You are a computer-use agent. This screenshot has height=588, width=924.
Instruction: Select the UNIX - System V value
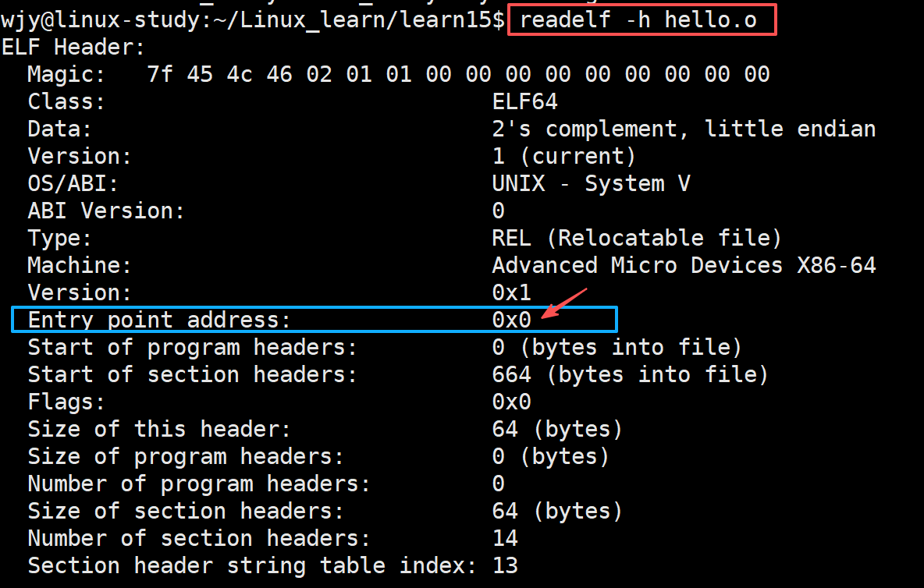[x=591, y=183]
